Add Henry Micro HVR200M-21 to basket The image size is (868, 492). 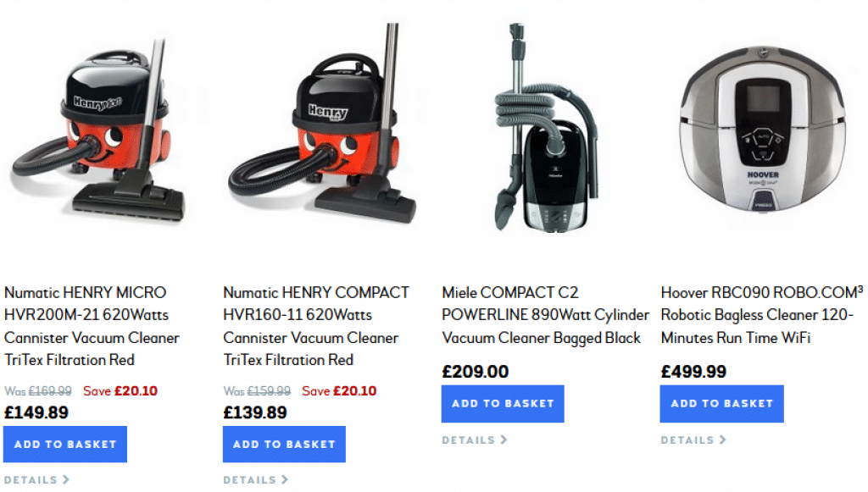pos(65,444)
